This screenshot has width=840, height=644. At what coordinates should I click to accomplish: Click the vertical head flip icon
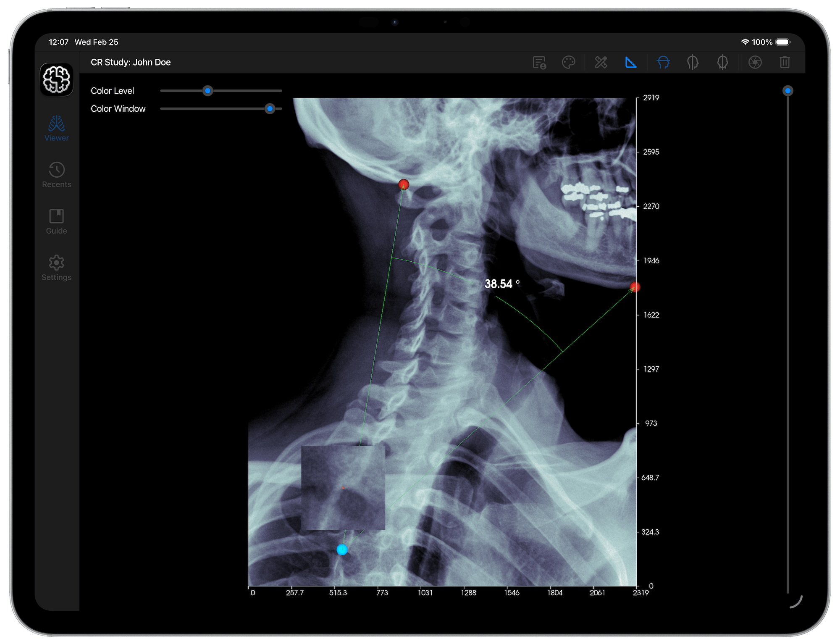pos(692,63)
